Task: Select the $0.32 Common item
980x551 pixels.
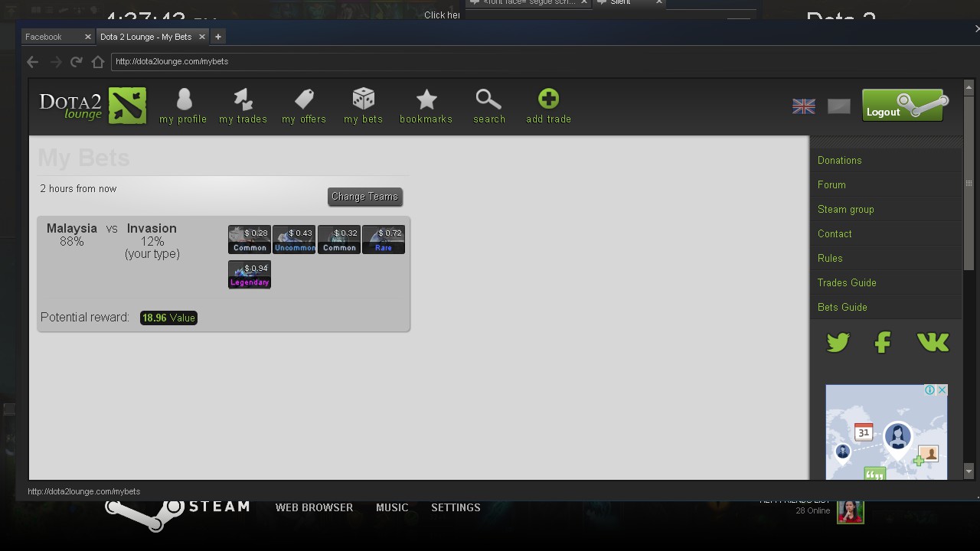Action: pos(339,240)
